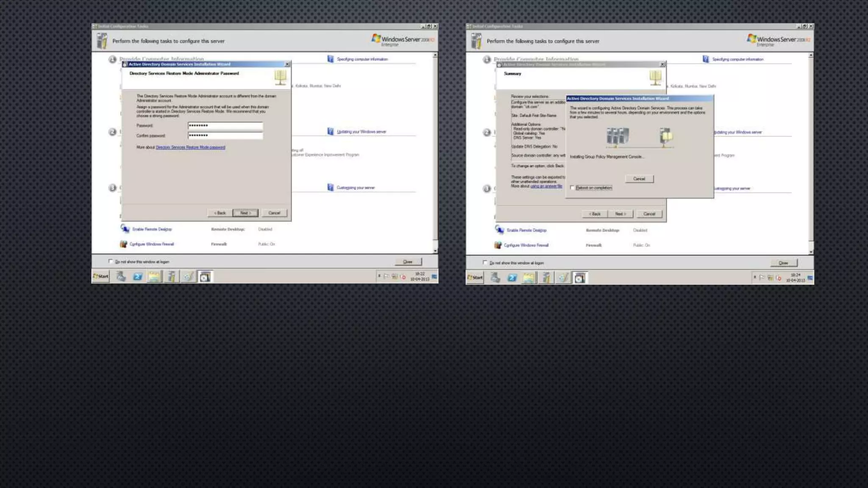
Task: Open Directory Services Restore Mode password link
Action: [190, 147]
